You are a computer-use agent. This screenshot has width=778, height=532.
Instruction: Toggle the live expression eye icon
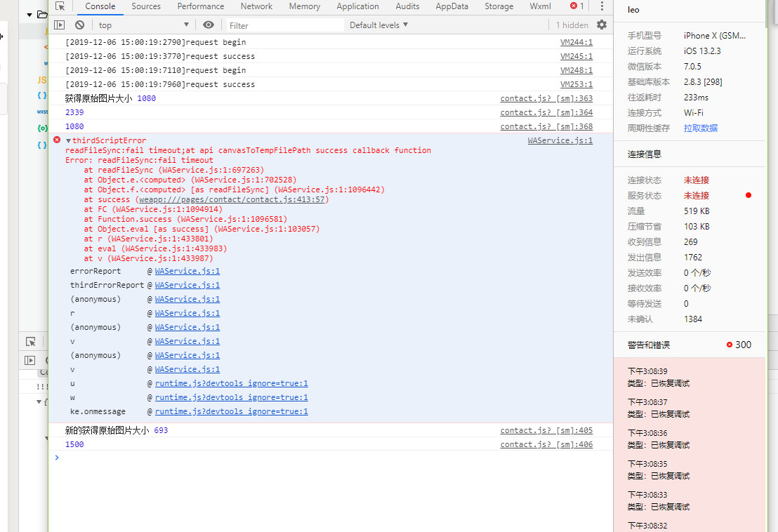(x=209, y=25)
